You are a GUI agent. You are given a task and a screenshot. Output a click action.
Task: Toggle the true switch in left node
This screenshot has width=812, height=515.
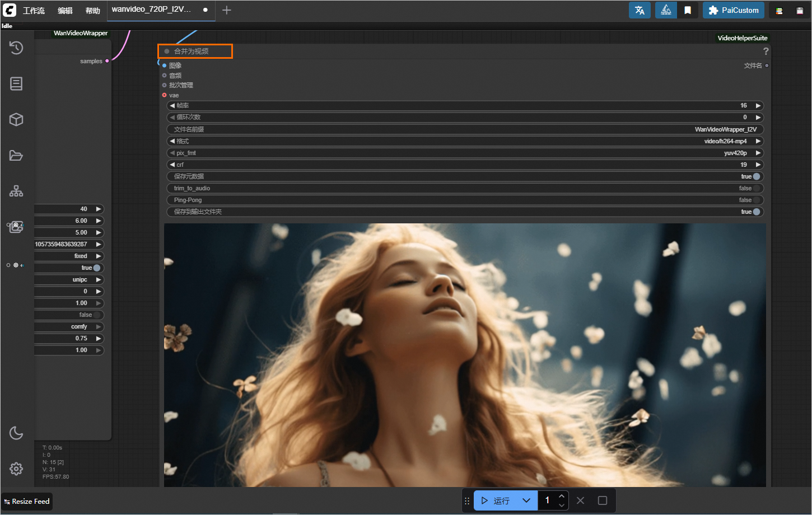point(97,268)
